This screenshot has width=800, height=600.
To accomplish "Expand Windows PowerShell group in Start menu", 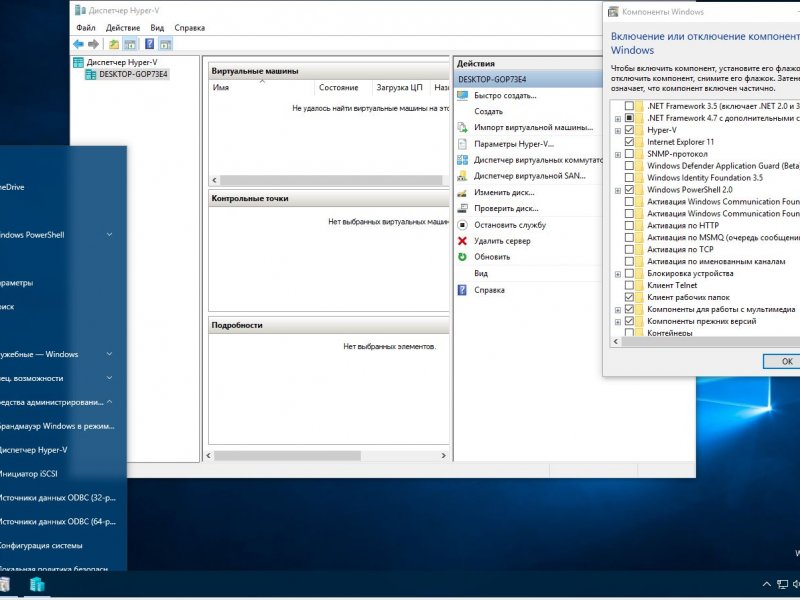I will (109, 235).
